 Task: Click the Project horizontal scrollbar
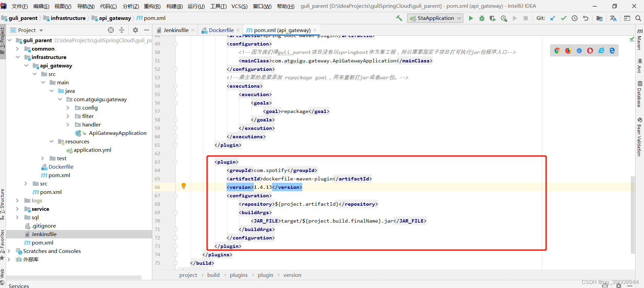[74, 278]
